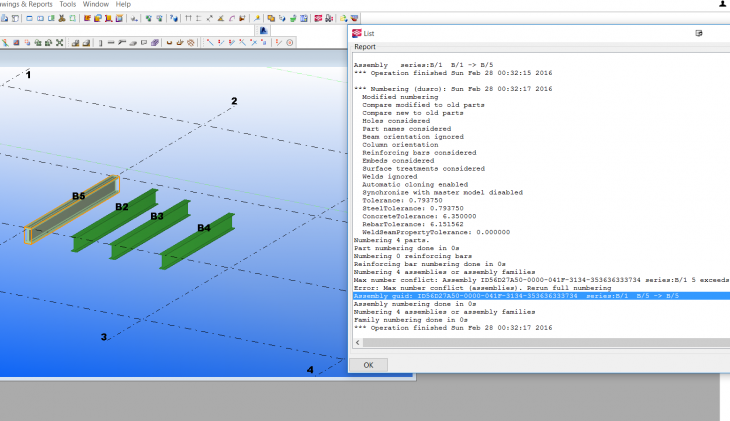The width and height of the screenshot is (730, 421).
Task: Open the Help menu
Action: 123,4
